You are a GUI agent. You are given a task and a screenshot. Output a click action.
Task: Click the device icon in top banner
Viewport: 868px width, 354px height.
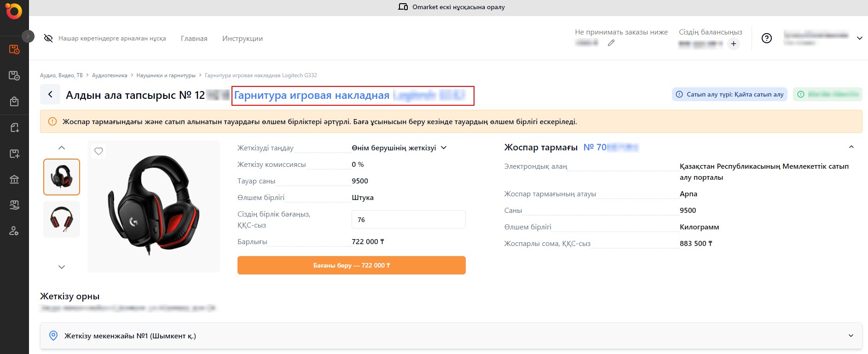pyautogui.click(x=403, y=7)
